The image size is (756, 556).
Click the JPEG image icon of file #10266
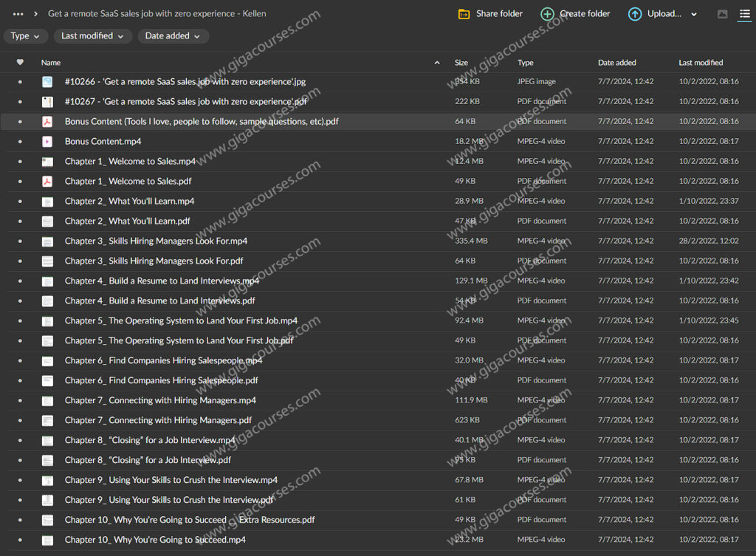click(47, 82)
